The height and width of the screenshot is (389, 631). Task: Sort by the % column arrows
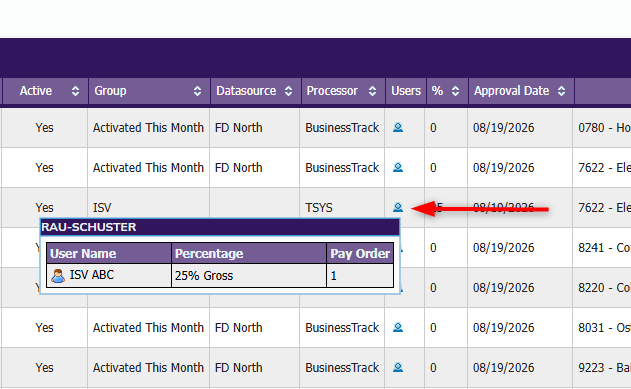click(455, 91)
